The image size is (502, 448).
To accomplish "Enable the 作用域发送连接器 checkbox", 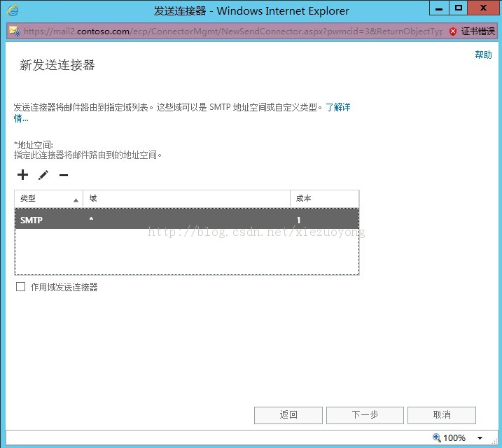I will (20, 287).
